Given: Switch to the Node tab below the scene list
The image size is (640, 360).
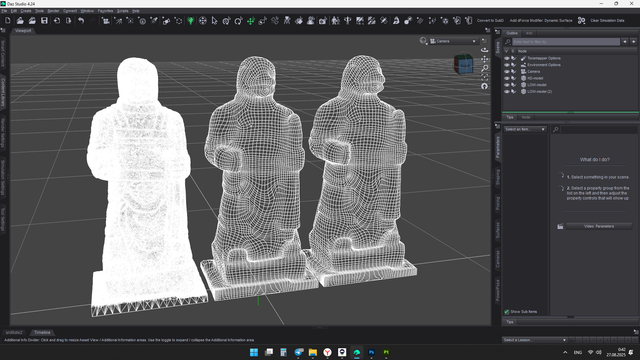Looking at the screenshot, I should [x=526, y=118].
